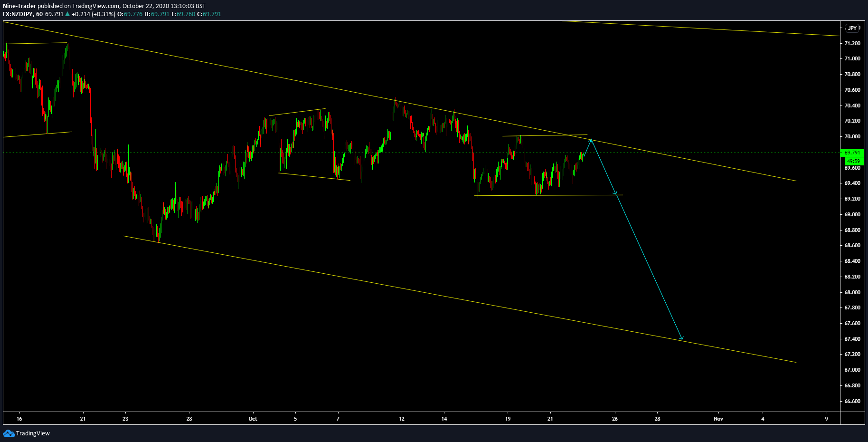
Task: Click the TradingView logo at bottom left
Action: (x=26, y=433)
